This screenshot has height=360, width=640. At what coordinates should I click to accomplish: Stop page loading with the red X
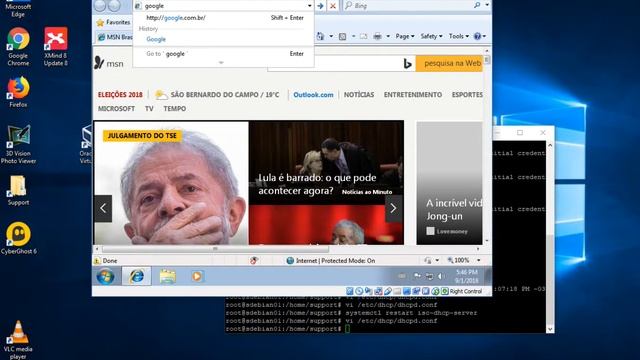[x=333, y=6]
